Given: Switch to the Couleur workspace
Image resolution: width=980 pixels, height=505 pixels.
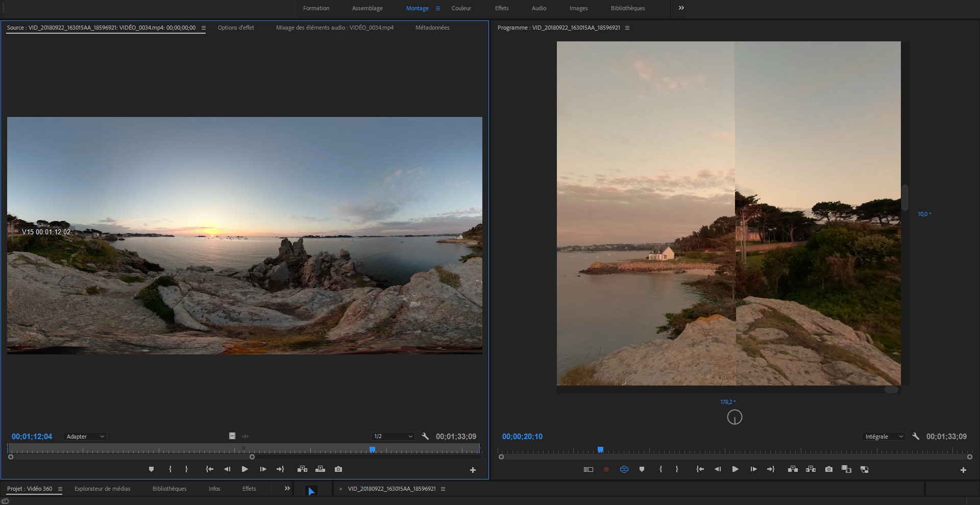Looking at the screenshot, I should [x=461, y=8].
